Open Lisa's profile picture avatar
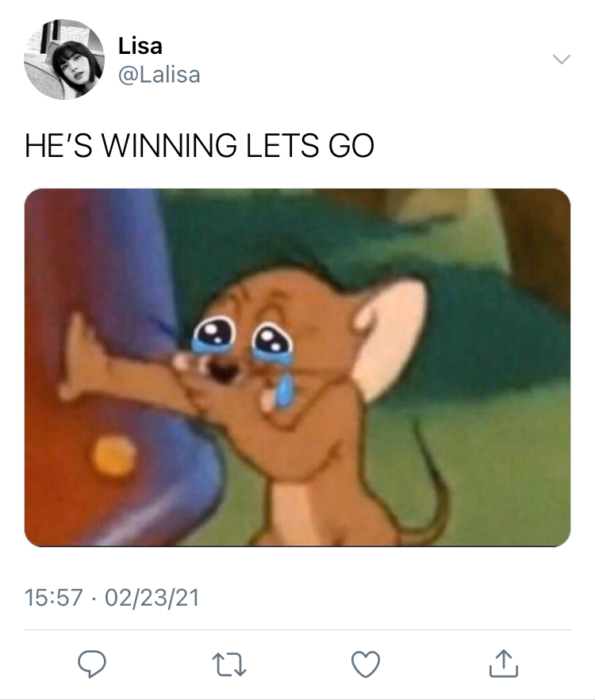The image size is (595, 700). click(64, 59)
